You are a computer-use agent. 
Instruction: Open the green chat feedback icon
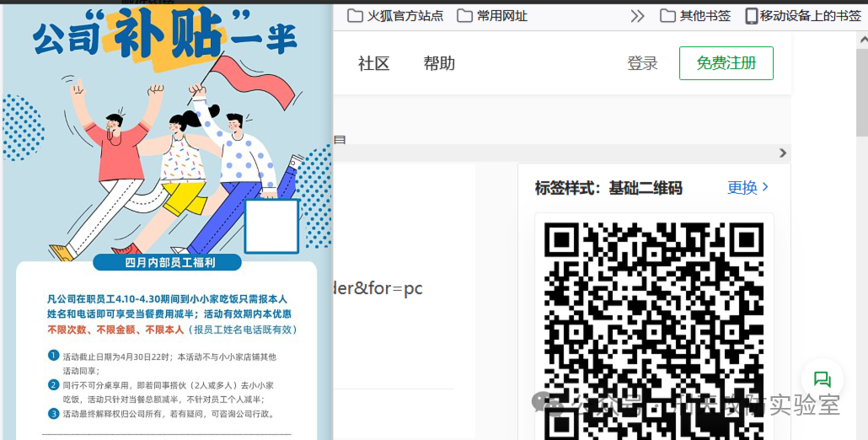[x=822, y=379]
